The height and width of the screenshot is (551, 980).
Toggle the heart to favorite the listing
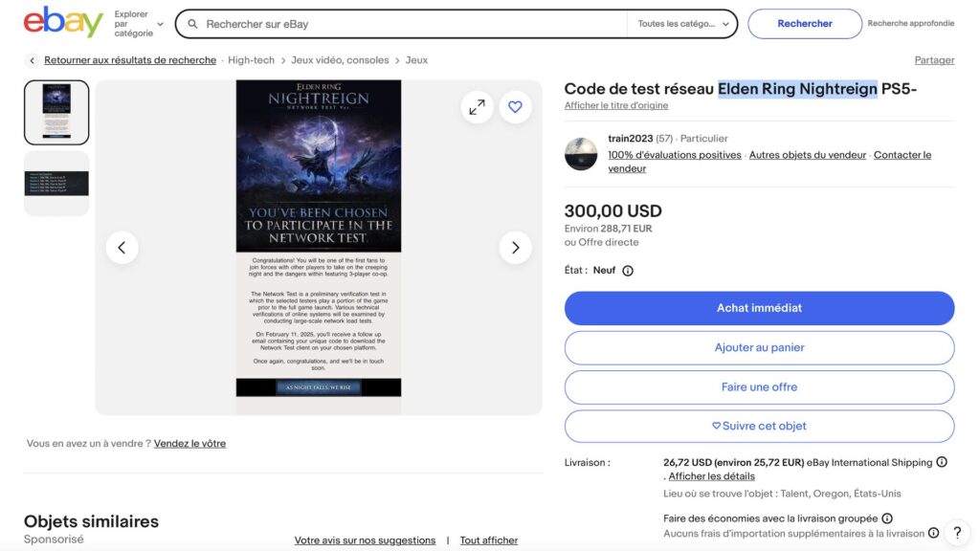click(515, 107)
